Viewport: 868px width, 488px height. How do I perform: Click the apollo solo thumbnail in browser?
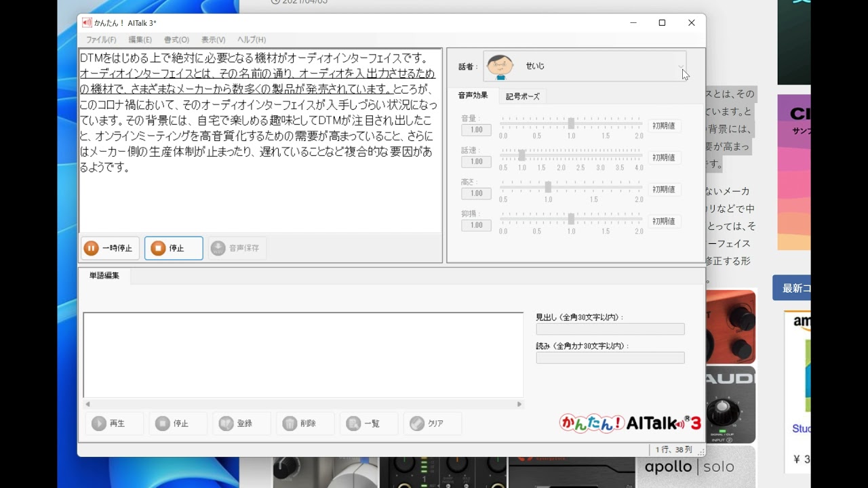pyautogui.click(x=696, y=466)
